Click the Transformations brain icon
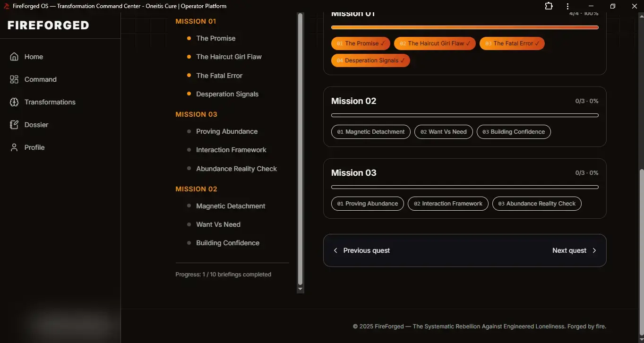644x343 pixels. [x=14, y=102]
